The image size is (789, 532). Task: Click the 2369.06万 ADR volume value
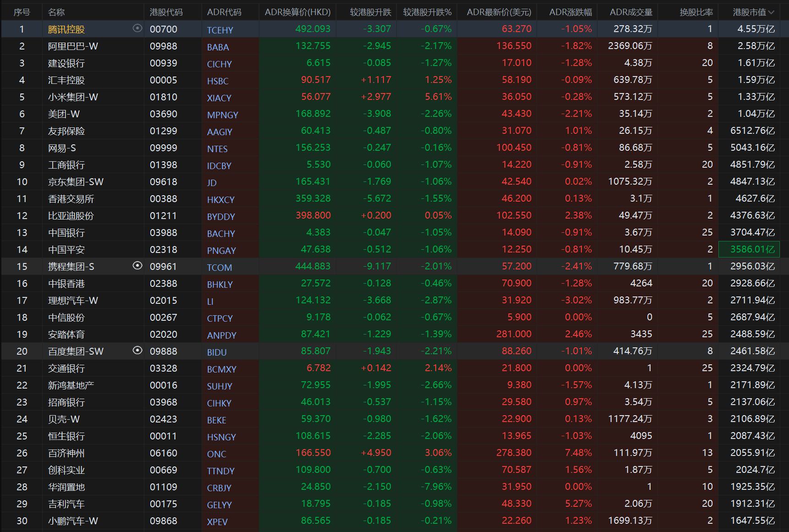point(630,46)
